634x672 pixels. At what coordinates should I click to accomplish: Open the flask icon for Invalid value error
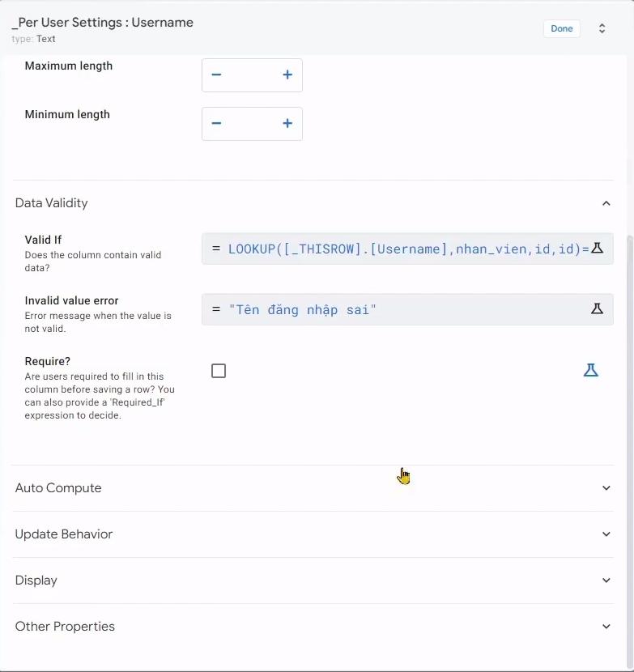pos(598,308)
